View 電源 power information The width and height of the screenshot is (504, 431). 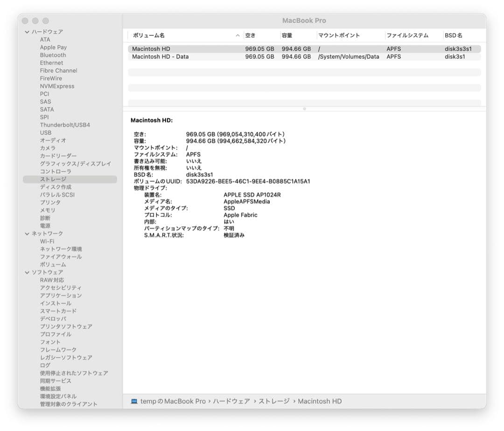coord(45,226)
